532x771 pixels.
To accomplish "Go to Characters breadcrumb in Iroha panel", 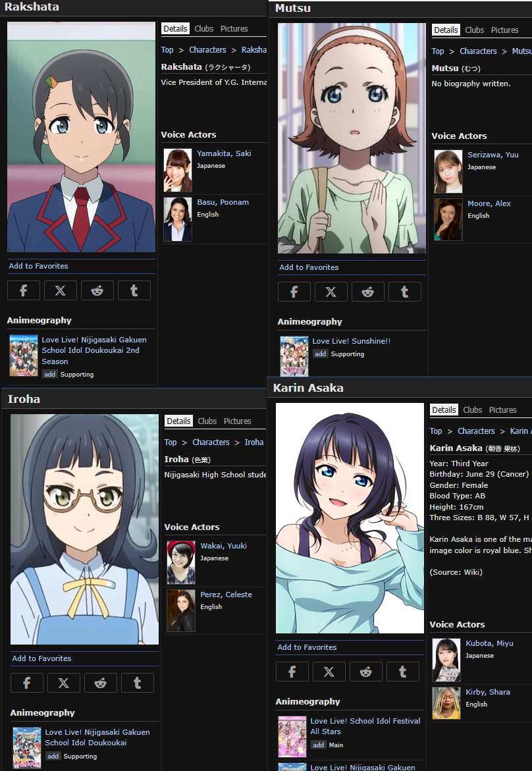I will pos(211,442).
